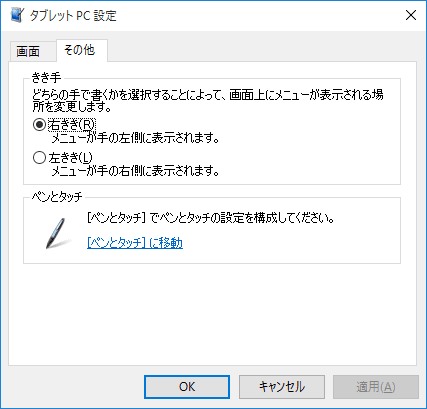This screenshot has height=409, width=427.
Task: Click the ペンとタッチ group heading
Action: (x=57, y=197)
